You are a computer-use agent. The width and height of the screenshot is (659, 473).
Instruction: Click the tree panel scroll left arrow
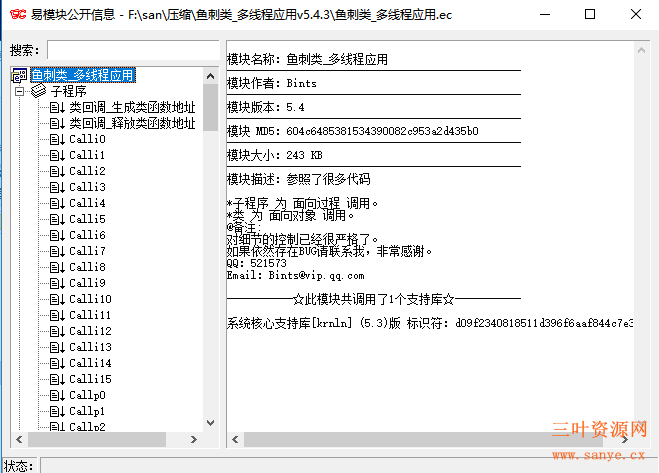point(19,439)
